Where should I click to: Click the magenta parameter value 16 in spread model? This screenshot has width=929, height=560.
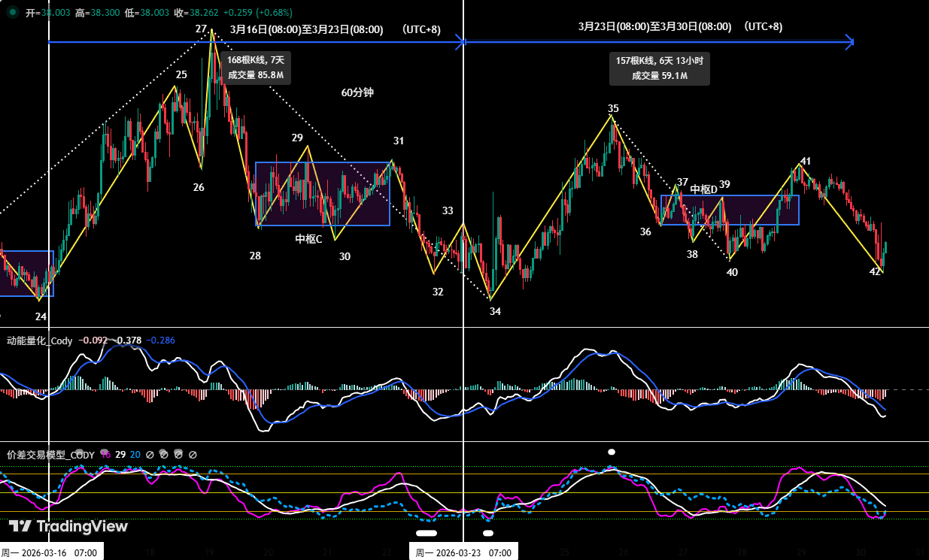click(x=107, y=455)
